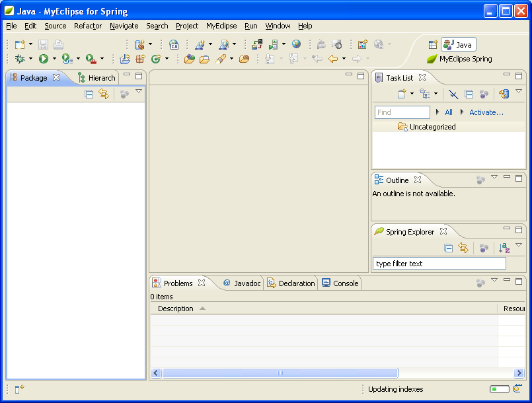This screenshot has width=532, height=403.
Task: Toggle Focus on Workweek in Task List
Action: coord(484,94)
